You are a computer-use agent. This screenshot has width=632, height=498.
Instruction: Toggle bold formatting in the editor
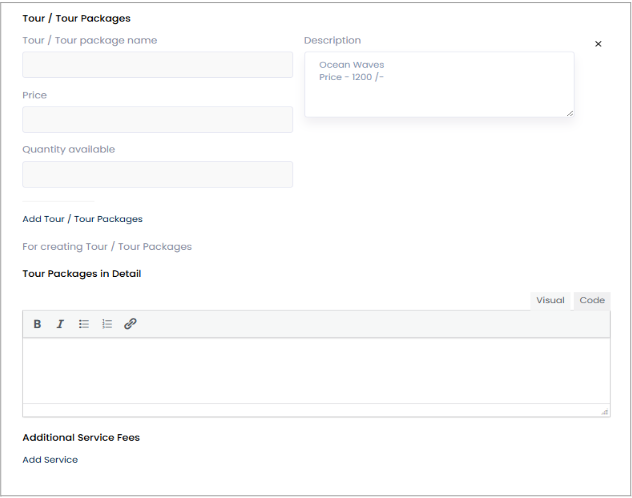[37, 324]
